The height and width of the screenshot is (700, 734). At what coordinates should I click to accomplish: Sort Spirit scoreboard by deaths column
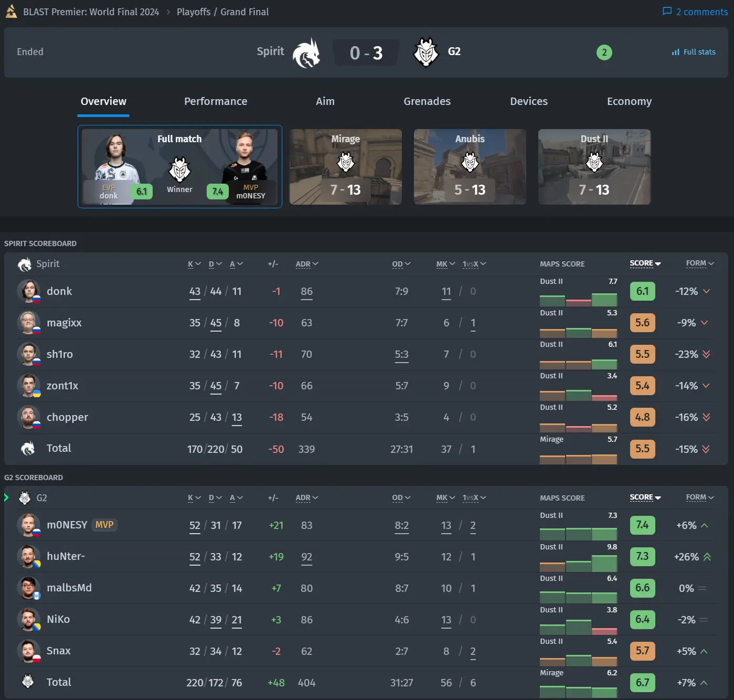coord(215,264)
